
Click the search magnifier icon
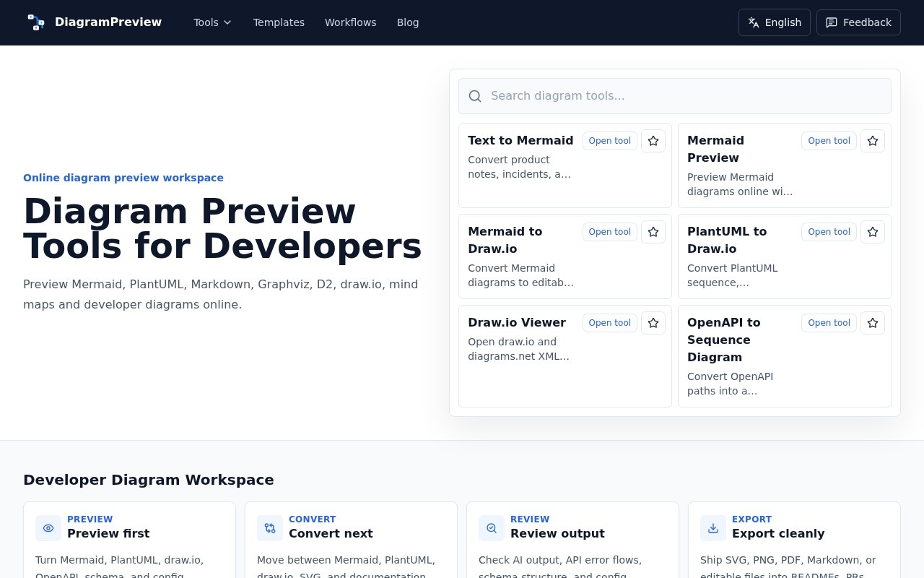(475, 96)
